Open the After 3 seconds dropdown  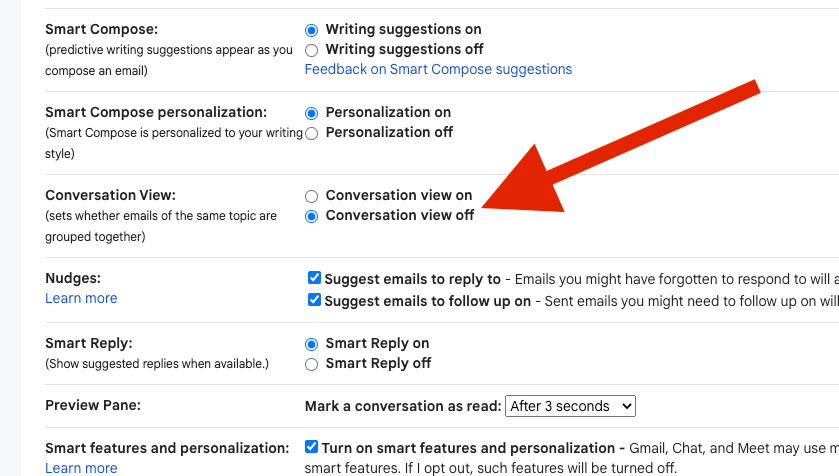click(x=570, y=406)
